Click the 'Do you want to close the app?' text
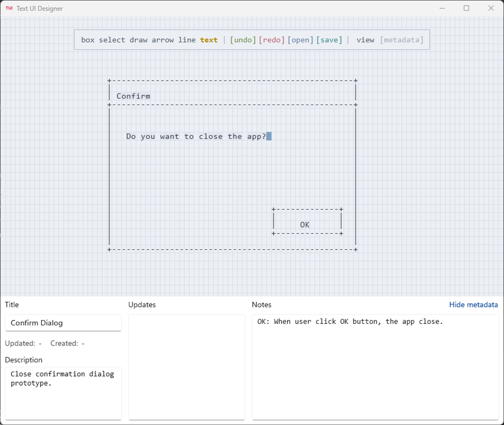Screen dimensions: 504x425 (196, 136)
